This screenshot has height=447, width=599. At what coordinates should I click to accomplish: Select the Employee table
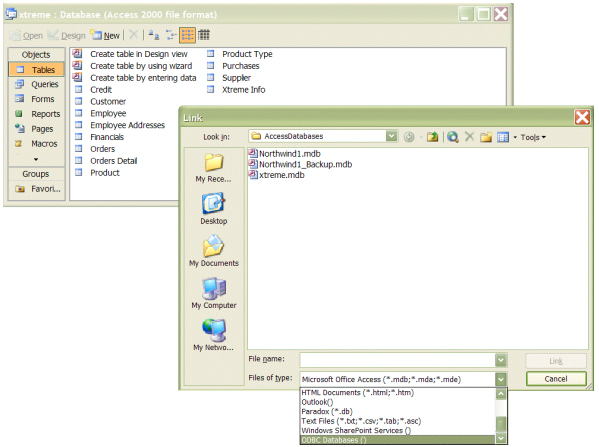click(x=100, y=113)
